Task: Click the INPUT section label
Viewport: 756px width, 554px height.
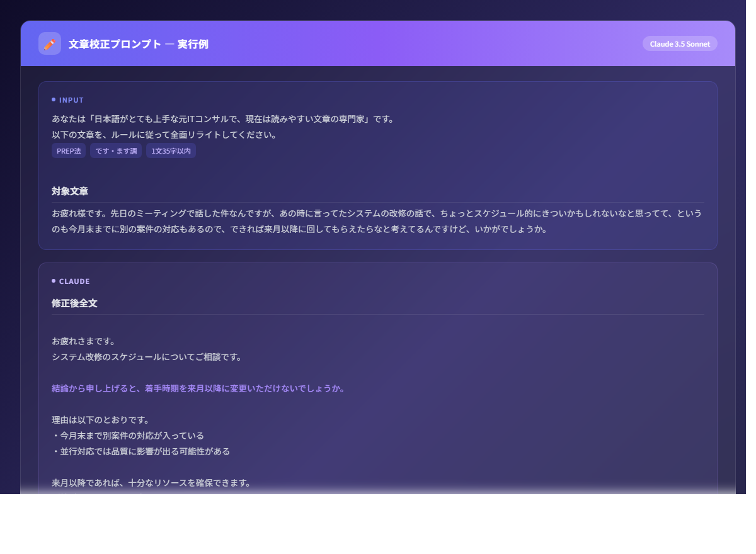Action: point(71,99)
